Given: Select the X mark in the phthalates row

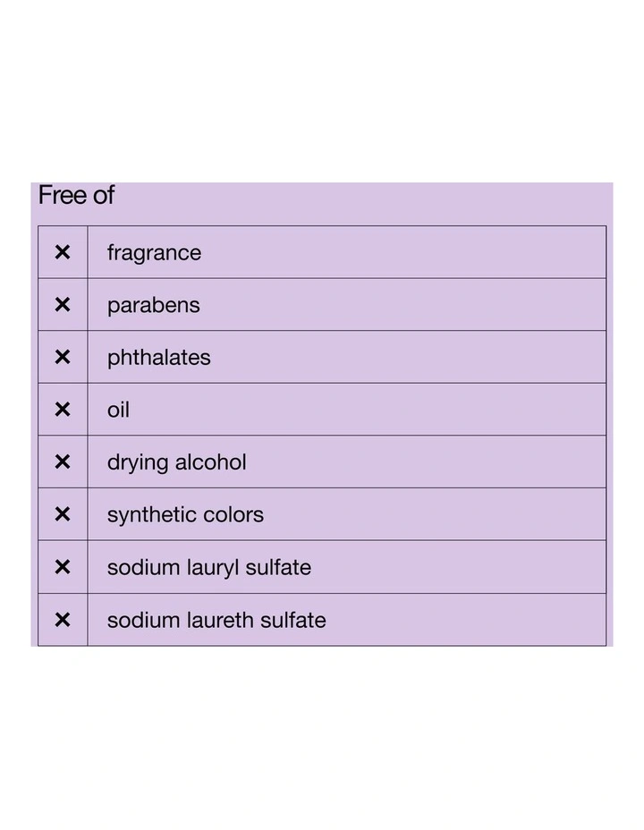Looking at the screenshot, I should pyautogui.click(x=63, y=357).
